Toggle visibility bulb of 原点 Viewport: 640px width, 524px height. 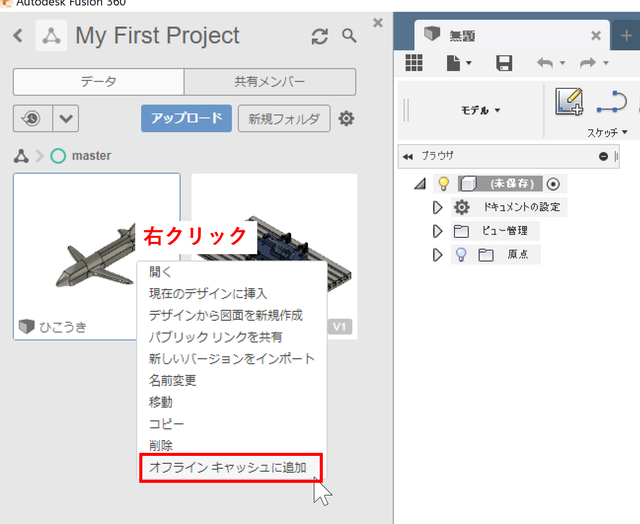(461, 255)
